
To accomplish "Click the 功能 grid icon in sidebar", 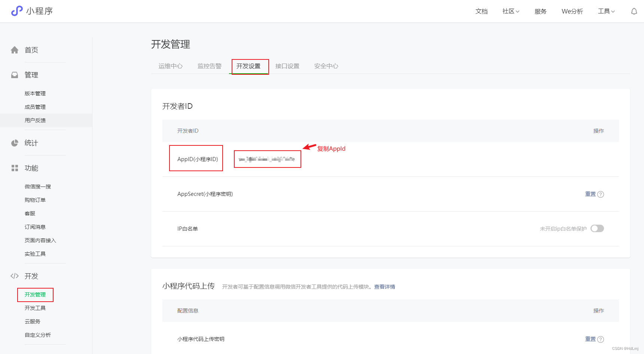I will [14, 168].
